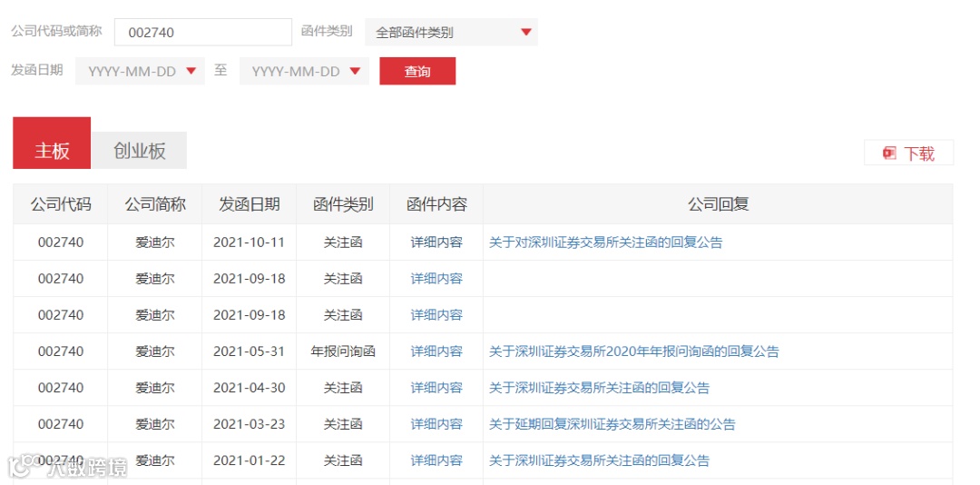The width and height of the screenshot is (980, 485).
Task: Click the 函件内容 column header
Action: pyautogui.click(x=436, y=204)
